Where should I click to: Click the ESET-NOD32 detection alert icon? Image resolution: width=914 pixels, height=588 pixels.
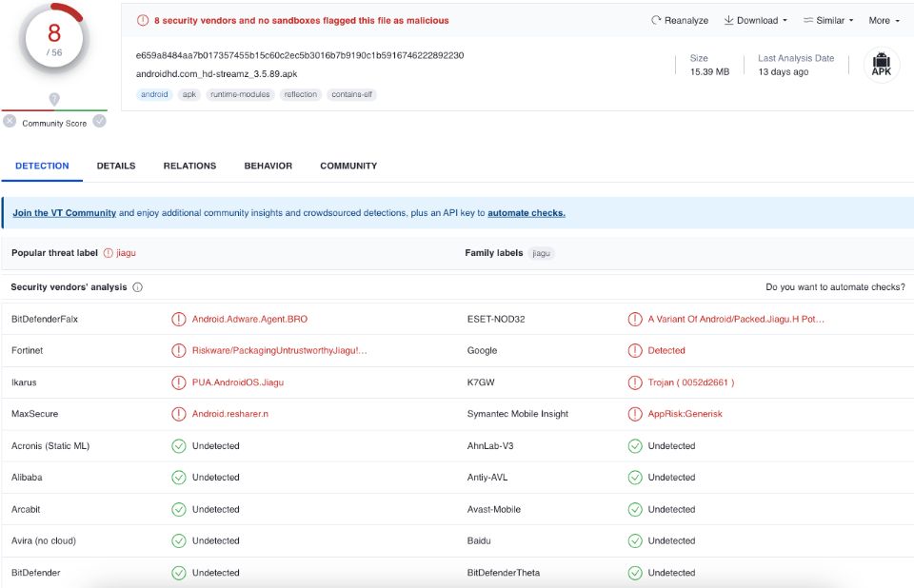pyautogui.click(x=635, y=320)
